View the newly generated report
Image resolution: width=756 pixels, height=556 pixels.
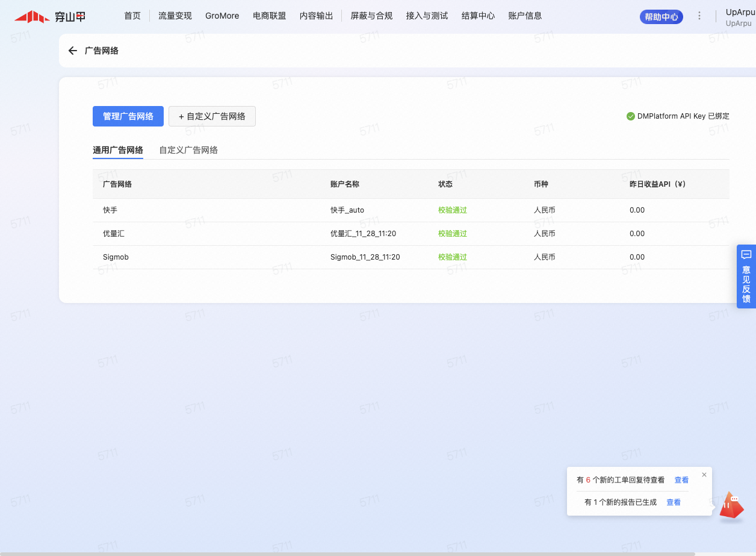coord(674,502)
